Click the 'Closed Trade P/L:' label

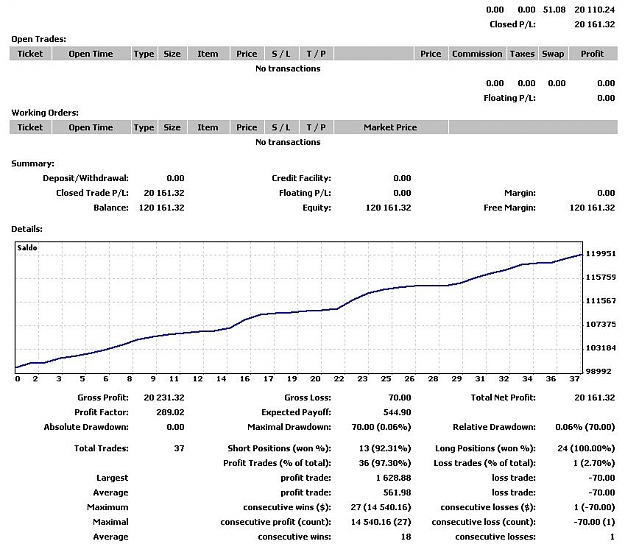92,193
